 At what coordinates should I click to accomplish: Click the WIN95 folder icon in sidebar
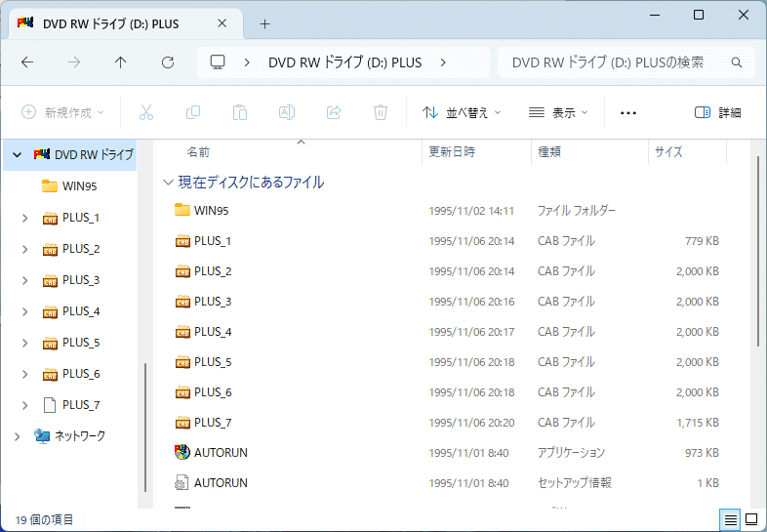point(50,186)
